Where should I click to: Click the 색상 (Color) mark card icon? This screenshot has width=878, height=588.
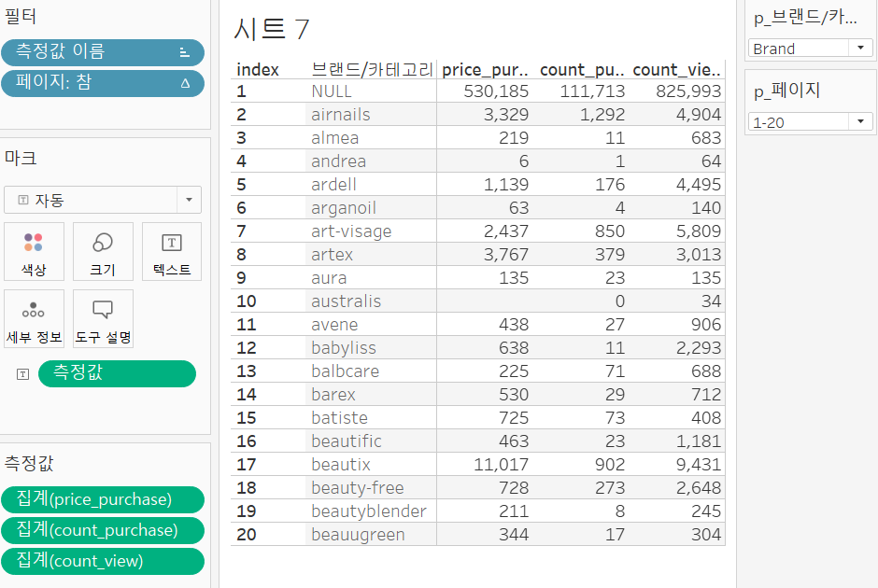click(x=34, y=251)
